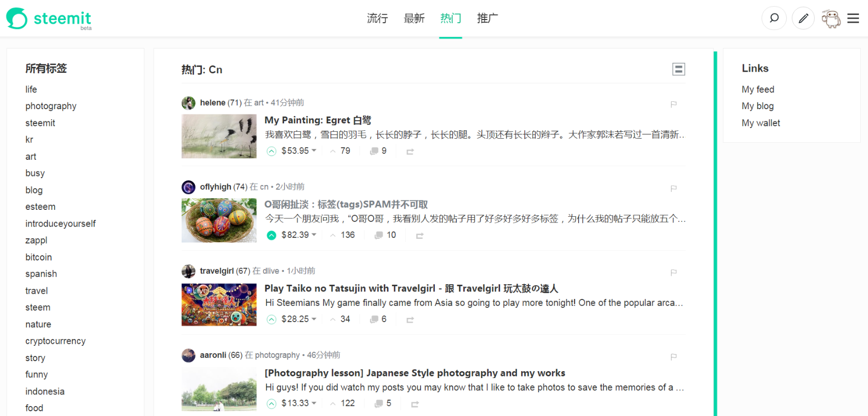Open the 6 comments on the Taiko post

coord(378,319)
